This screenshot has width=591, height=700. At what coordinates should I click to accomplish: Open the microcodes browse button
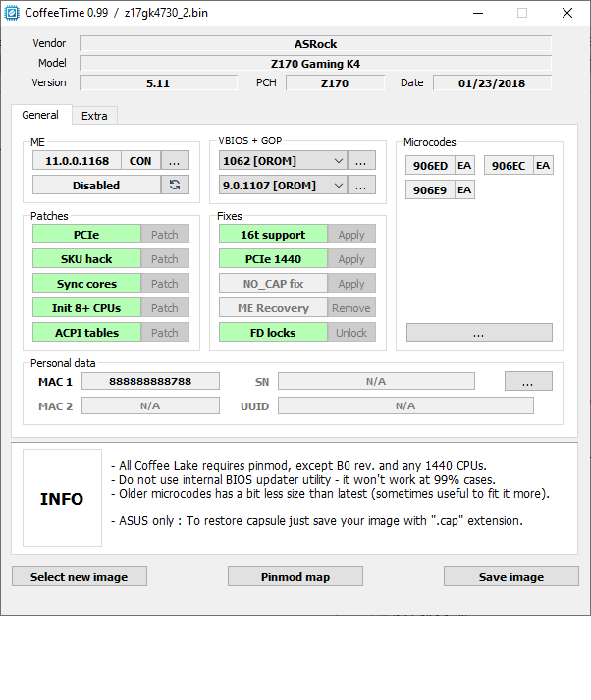coord(479,333)
